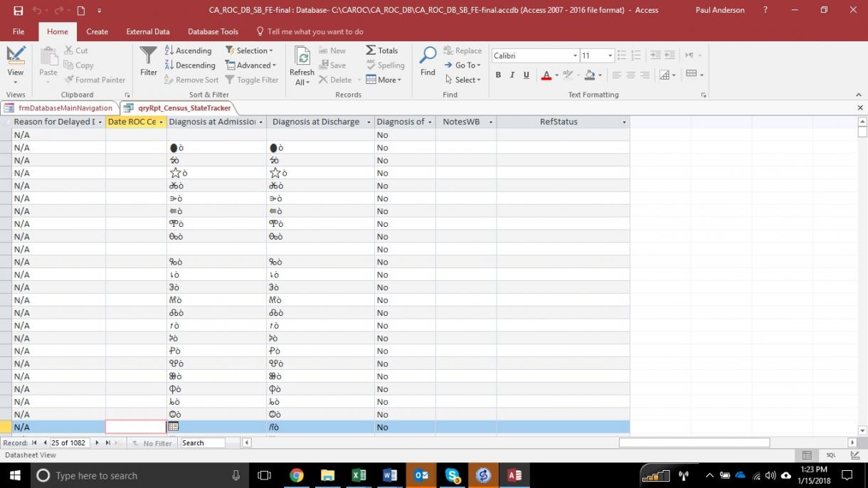Open Excel from the taskbar

359,475
